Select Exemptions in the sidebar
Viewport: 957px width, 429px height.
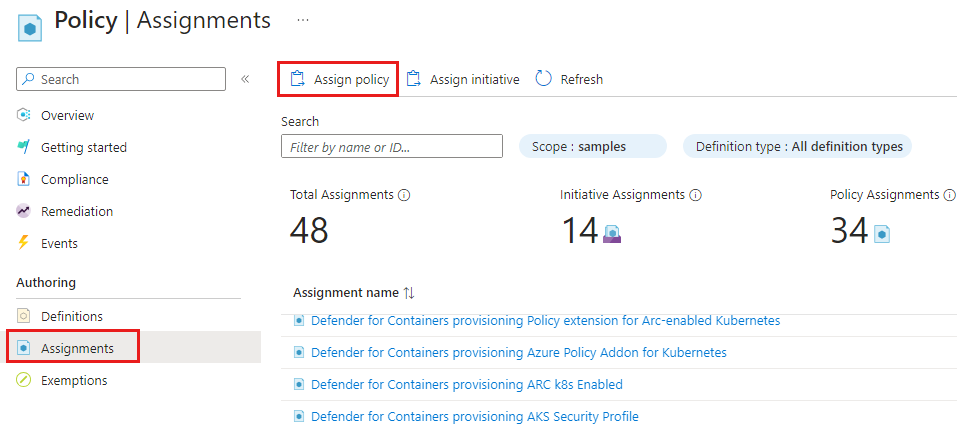pos(73,380)
